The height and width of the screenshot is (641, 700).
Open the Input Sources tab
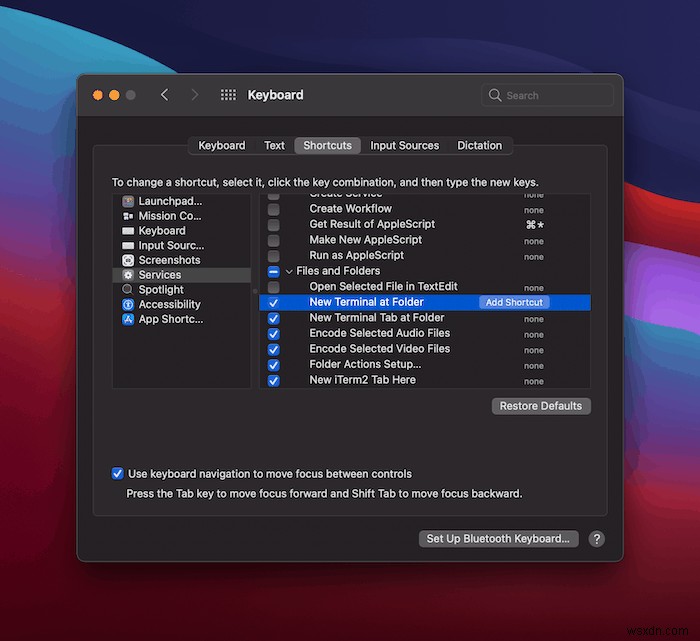404,146
